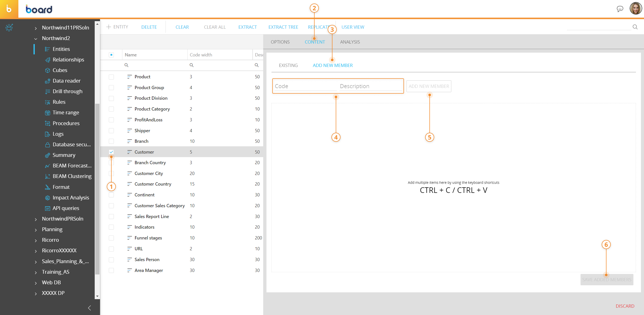644x315 pixels.
Task: Click EXTRACT TREE in the toolbar
Action: point(283,27)
